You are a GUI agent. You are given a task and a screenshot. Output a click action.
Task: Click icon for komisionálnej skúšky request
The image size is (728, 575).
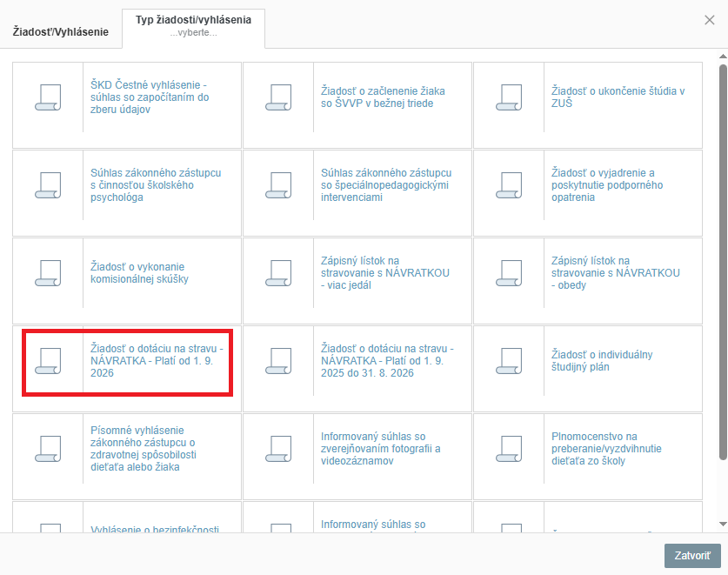pyautogui.click(x=48, y=273)
